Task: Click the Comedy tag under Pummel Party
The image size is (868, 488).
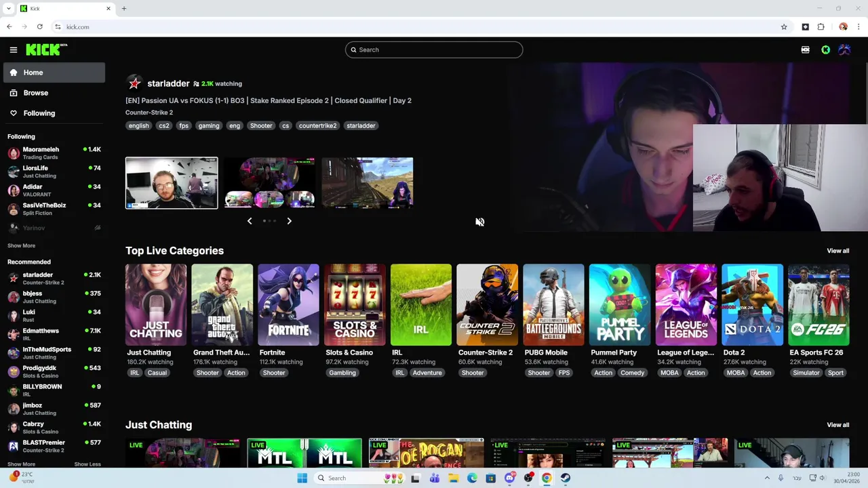Action: [x=633, y=373]
